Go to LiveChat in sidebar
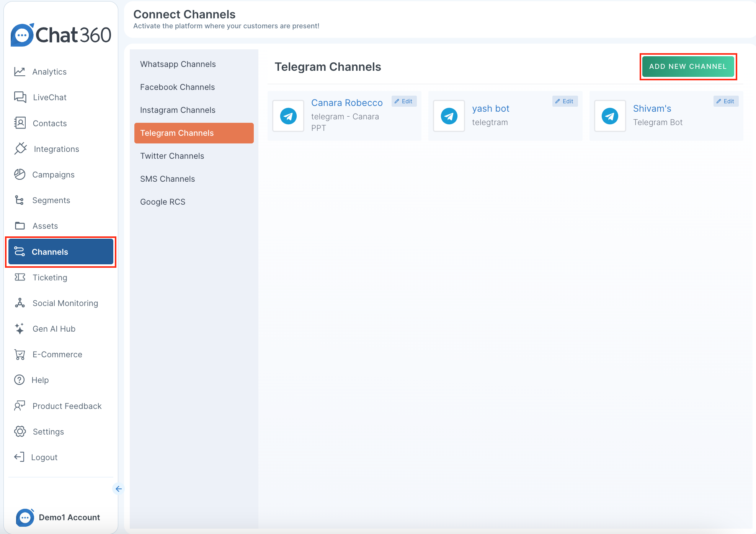This screenshot has height=534, width=756. click(x=61, y=97)
